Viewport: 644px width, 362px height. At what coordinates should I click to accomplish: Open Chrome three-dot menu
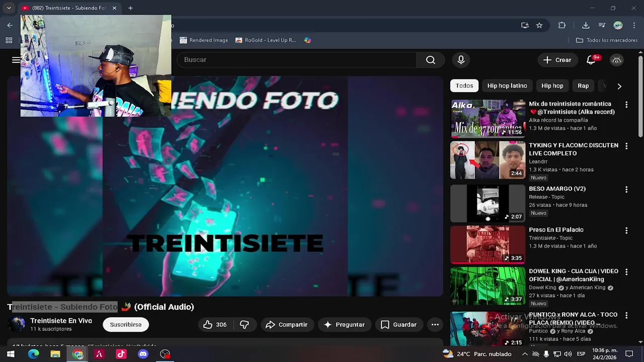pos(634,25)
